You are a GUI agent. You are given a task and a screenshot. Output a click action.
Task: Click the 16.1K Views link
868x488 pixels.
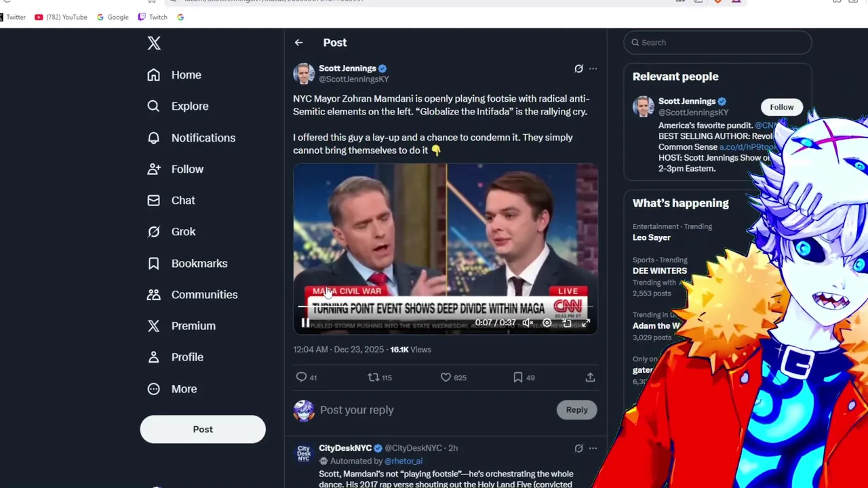410,350
